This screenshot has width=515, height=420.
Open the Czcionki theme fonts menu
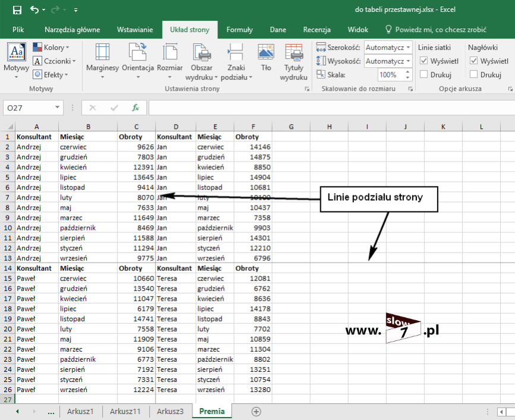coord(55,61)
